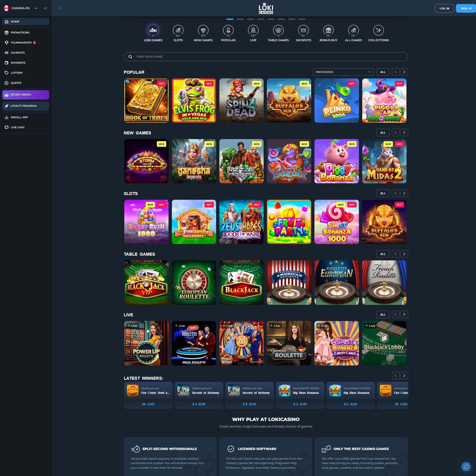Open Lottery in the sidebar
Viewport: 476px width, 476px height.
[x=26, y=73]
